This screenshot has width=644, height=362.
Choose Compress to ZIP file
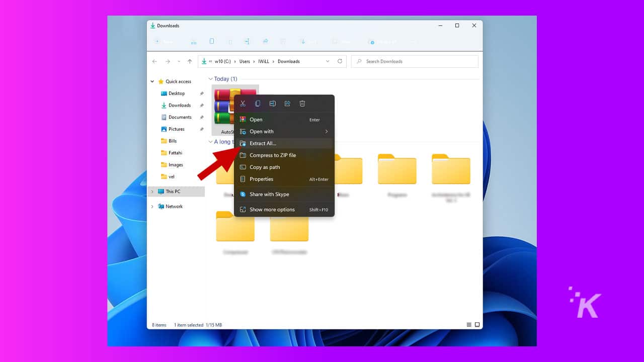coord(272,155)
